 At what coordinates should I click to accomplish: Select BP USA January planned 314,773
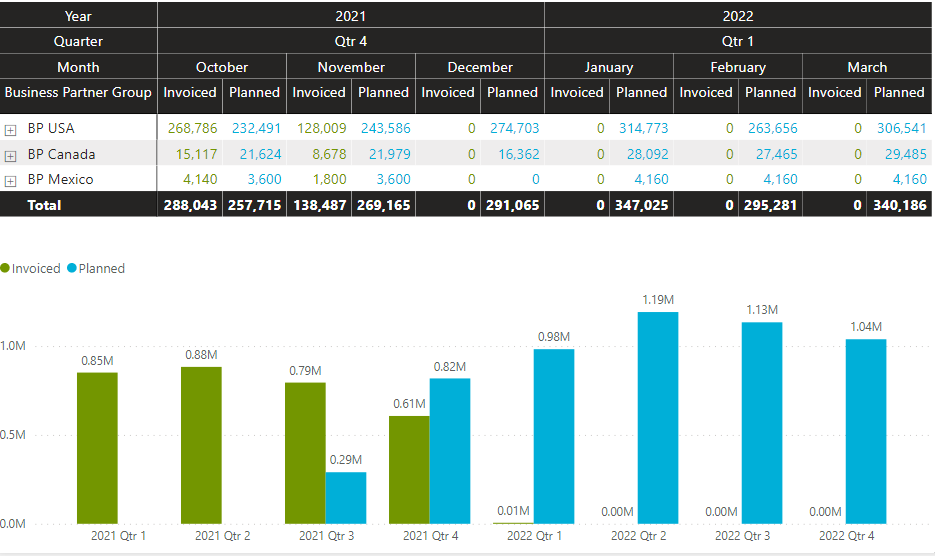point(643,128)
